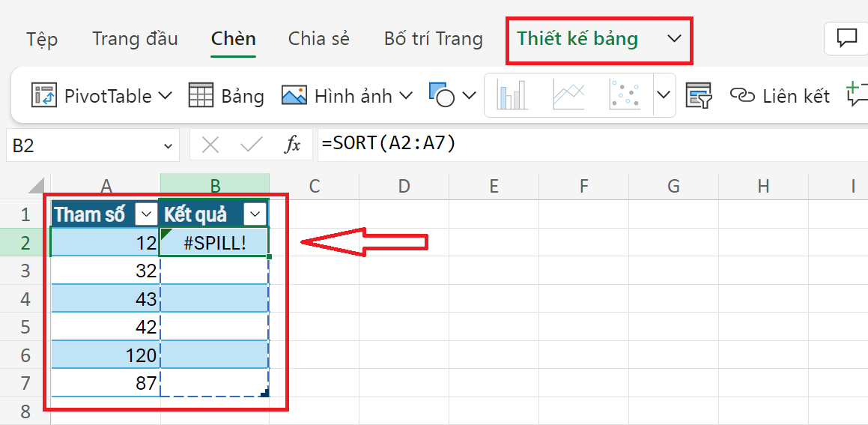
Task: Select row 6 header
Action: (x=25, y=355)
